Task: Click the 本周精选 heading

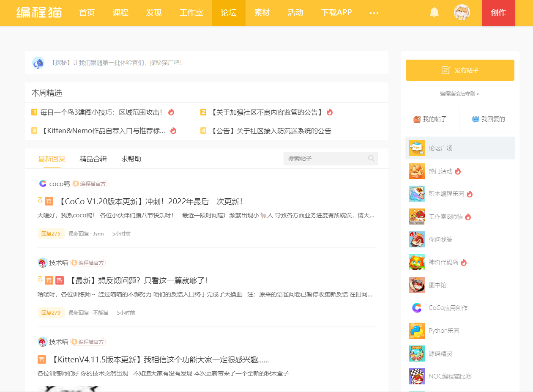Action: (46, 93)
